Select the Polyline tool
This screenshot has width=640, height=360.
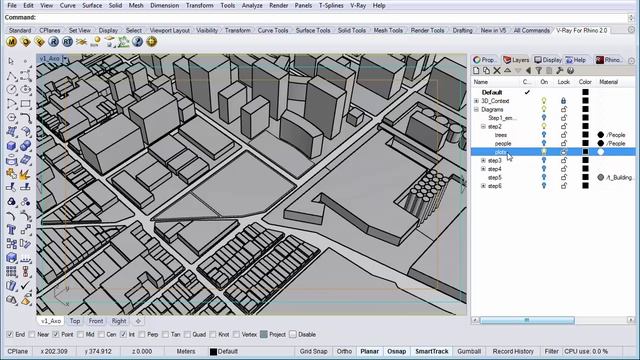pos(11,76)
